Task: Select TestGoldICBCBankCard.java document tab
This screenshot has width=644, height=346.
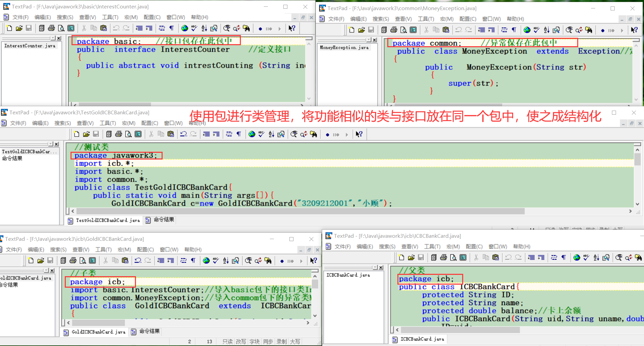Action: point(104,220)
